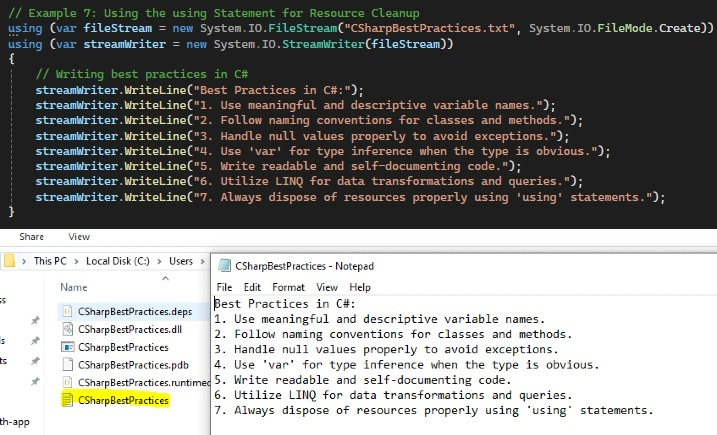Expand the chevron after Local Disk (C:)
Screen dimensions: 717x435
point(159,261)
